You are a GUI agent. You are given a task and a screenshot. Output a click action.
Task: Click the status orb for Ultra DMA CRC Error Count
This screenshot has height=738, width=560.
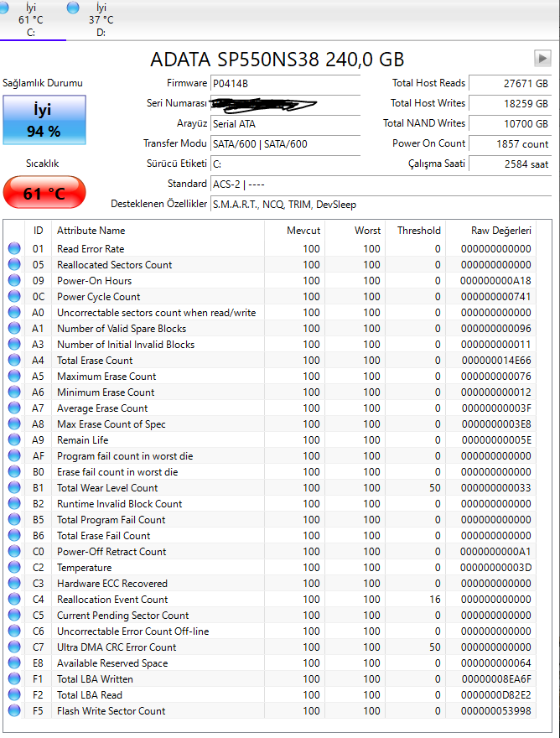click(14, 647)
